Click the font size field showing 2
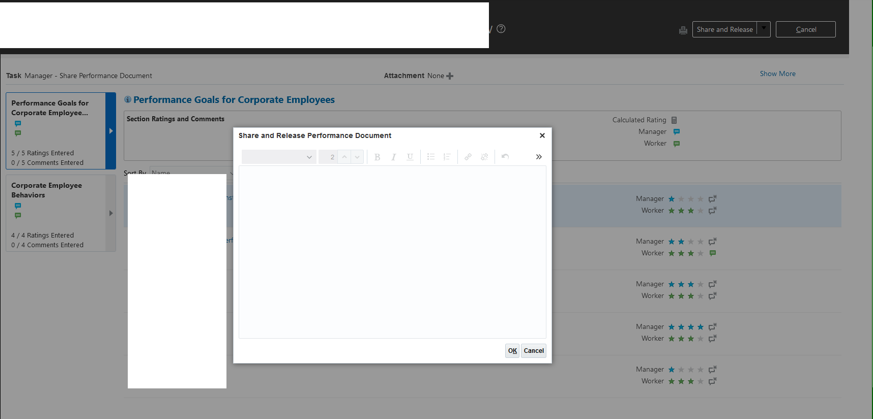Image resolution: width=873 pixels, height=419 pixels. coord(328,157)
